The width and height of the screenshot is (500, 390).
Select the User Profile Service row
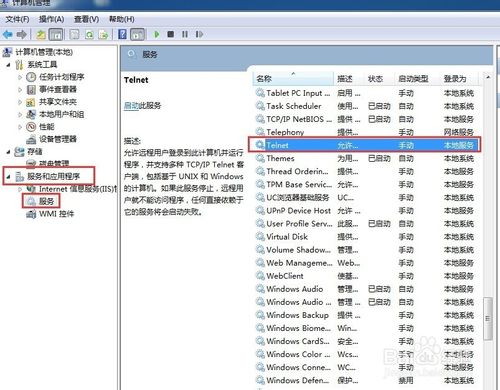pyautogui.click(x=366, y=224)
